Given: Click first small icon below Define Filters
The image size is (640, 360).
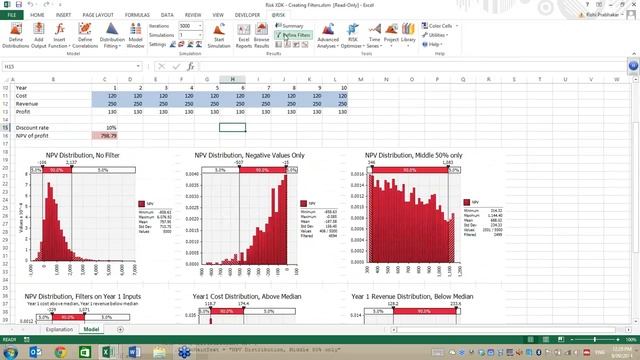Looking at the screenshot, I should [x=278, y=44].
